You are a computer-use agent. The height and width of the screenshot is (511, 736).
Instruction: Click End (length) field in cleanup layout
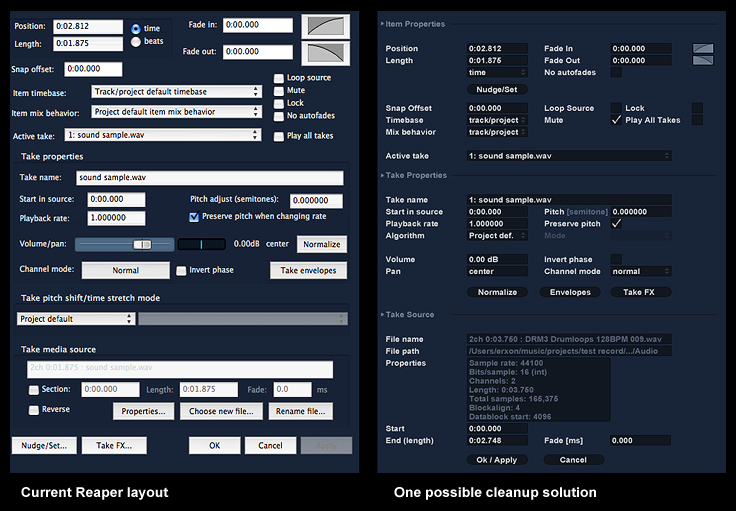(497, 441)
